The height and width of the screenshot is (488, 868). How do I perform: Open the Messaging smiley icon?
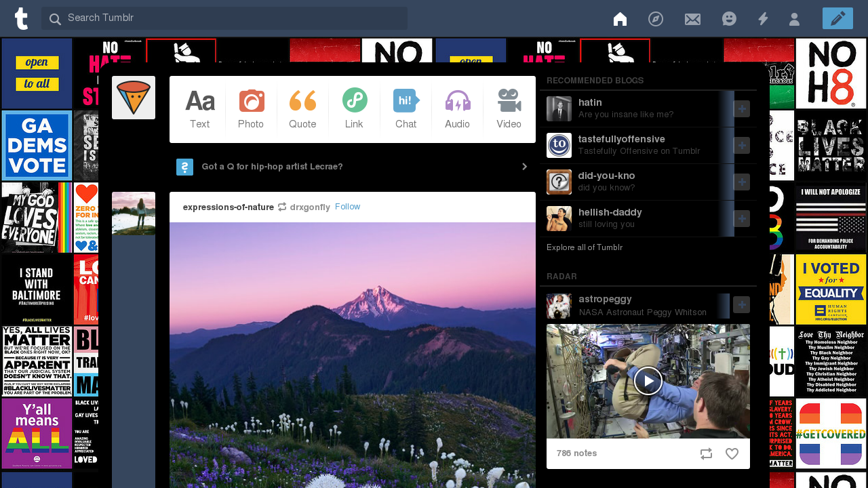coord(729,19)
